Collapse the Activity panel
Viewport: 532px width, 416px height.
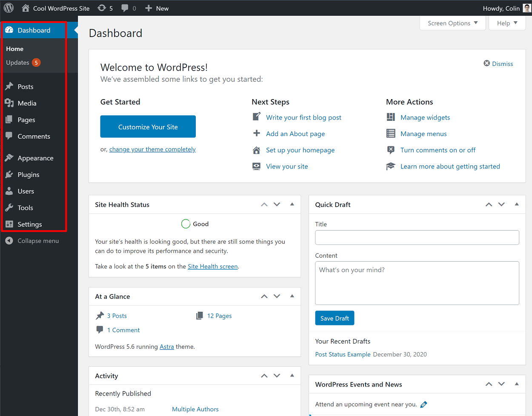(292, 375)
